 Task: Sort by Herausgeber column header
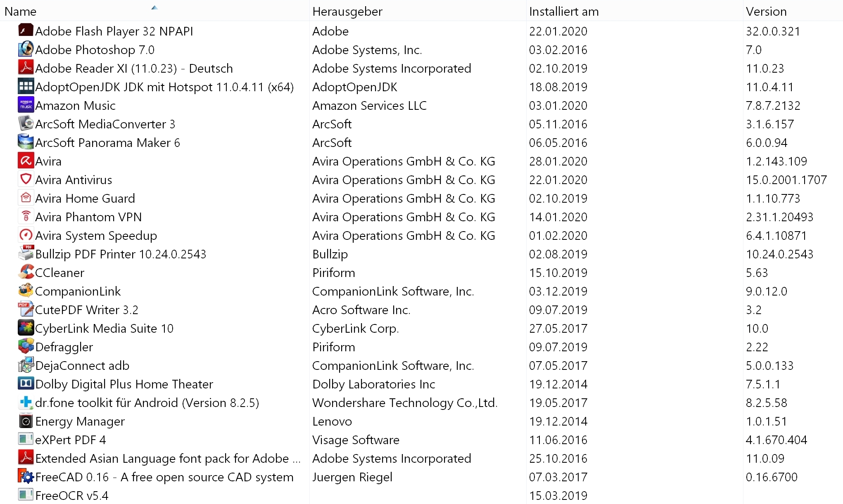(x=418, y=11)
